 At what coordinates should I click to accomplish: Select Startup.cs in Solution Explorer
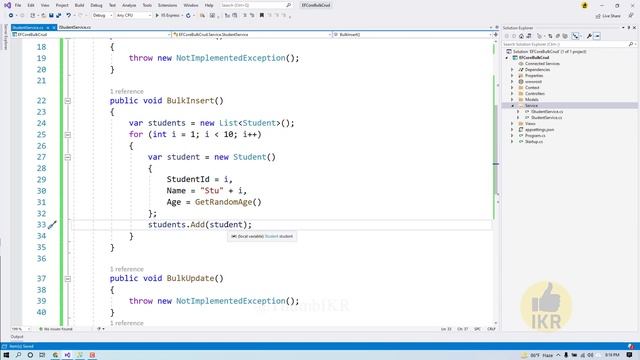click(533, 142)
